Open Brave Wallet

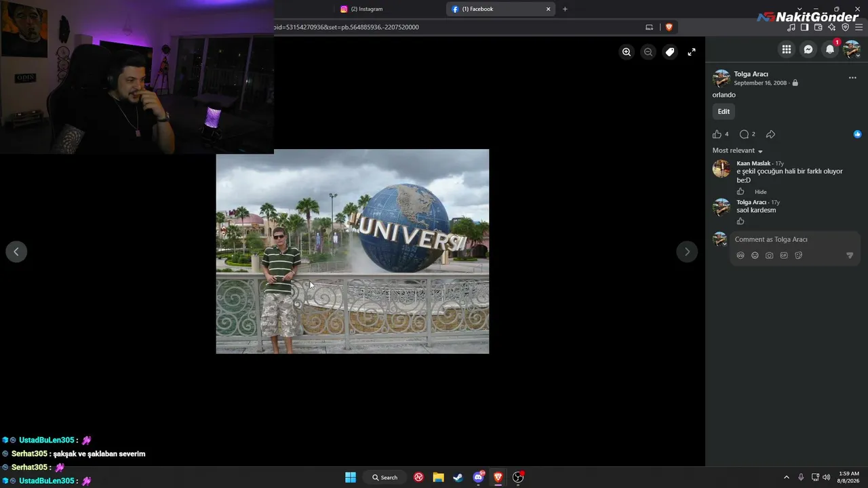818,27
